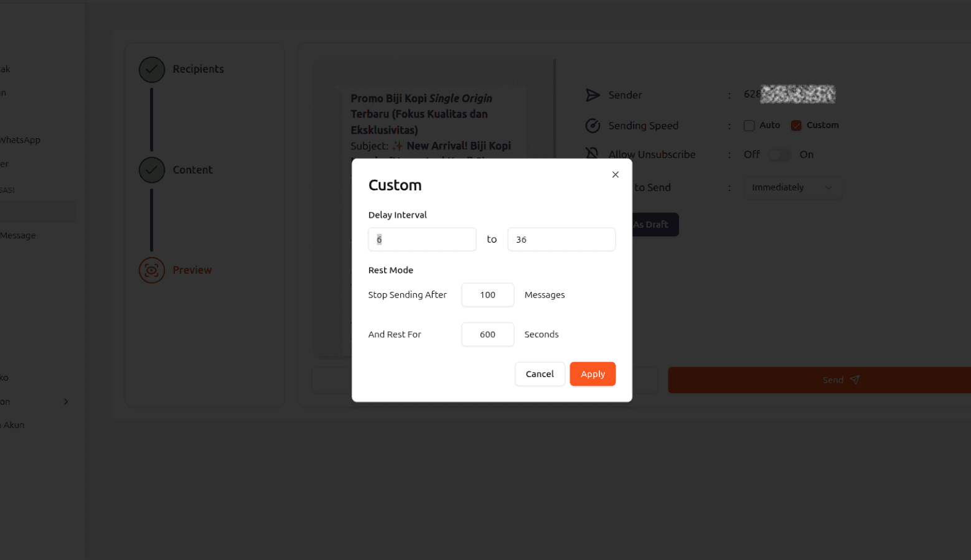Image resolution: width=971 pixels, height=560 pixels.
Task: Open the Immediately time dropdown
Action: pyautogui.click(x=792, y=188)
